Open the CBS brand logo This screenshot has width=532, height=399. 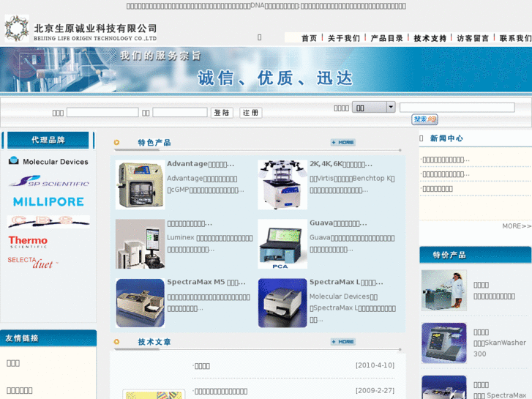pyautogui.click(x=48, y=221)
